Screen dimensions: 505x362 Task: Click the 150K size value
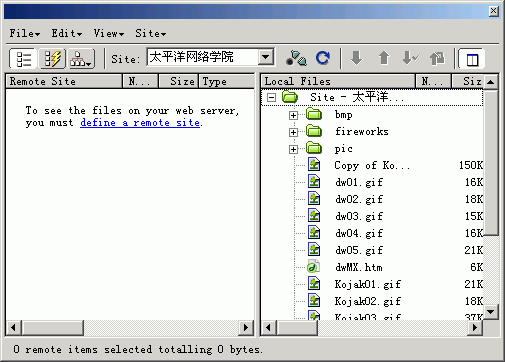(x=471, y=165)
